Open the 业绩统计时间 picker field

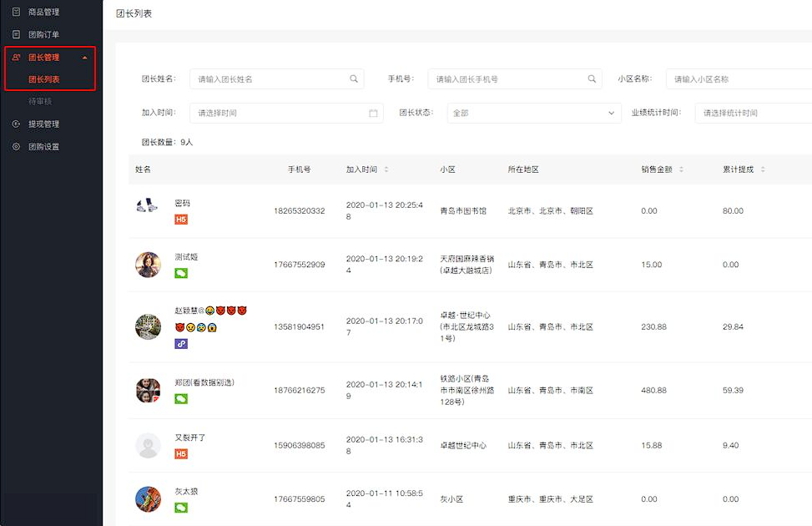click(x=754, y=113)
